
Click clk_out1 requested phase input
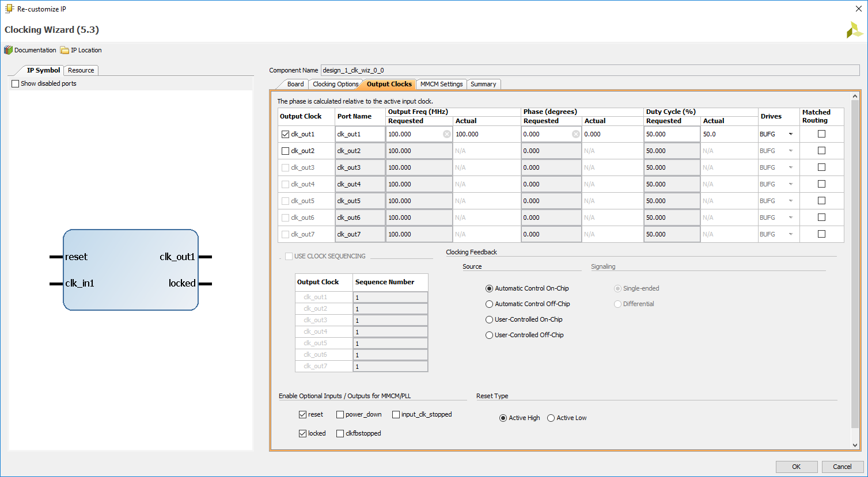point(551,134)
